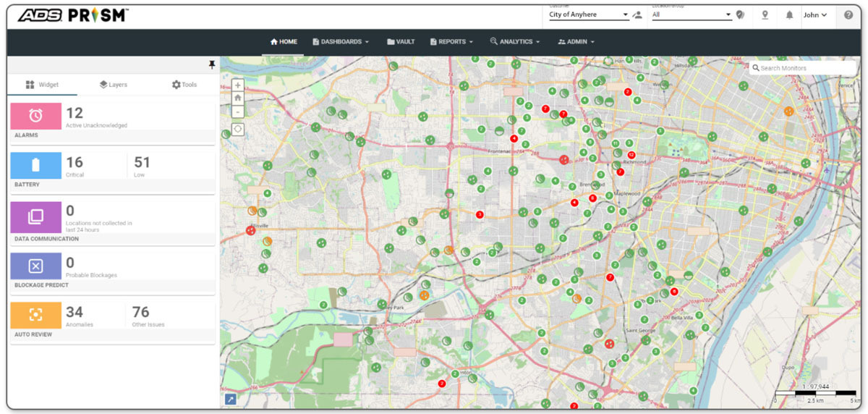Toggle the sidebar pin icon
Viewport: 868px width, 414px height.
click(212, 65)
